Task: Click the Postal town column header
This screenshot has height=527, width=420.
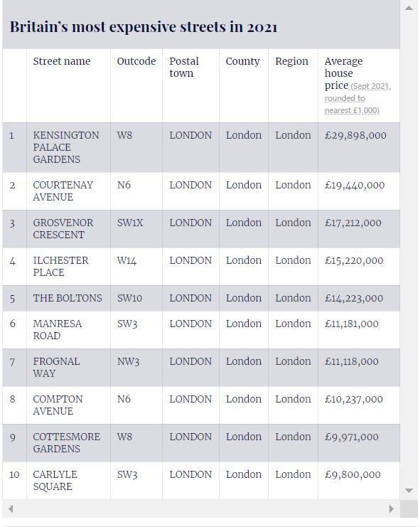Action: click(184, 68)
